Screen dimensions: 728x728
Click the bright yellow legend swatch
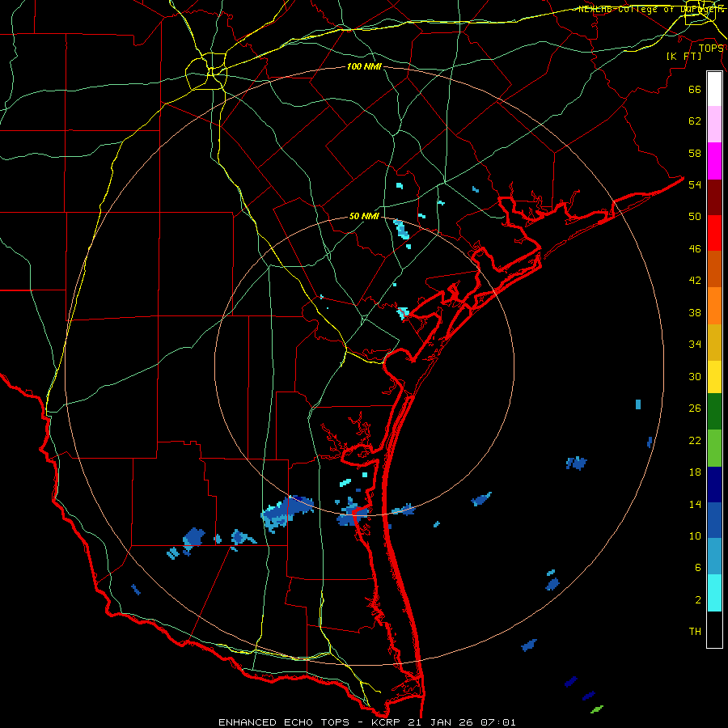point(714,377)
